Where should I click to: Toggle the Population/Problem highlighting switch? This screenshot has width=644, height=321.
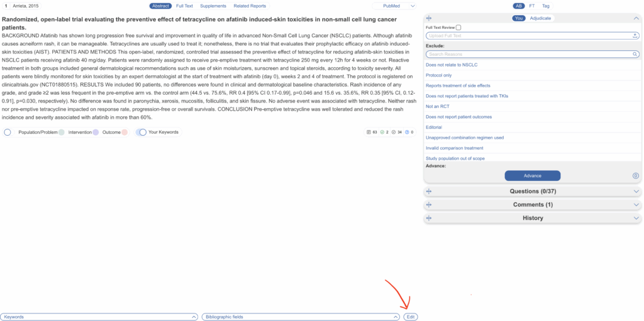[x=8, y=133]
